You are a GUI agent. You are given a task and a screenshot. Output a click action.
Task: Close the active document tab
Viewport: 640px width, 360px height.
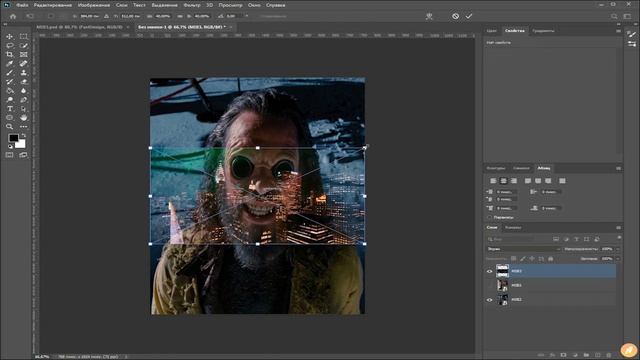[x=231, y=27]
